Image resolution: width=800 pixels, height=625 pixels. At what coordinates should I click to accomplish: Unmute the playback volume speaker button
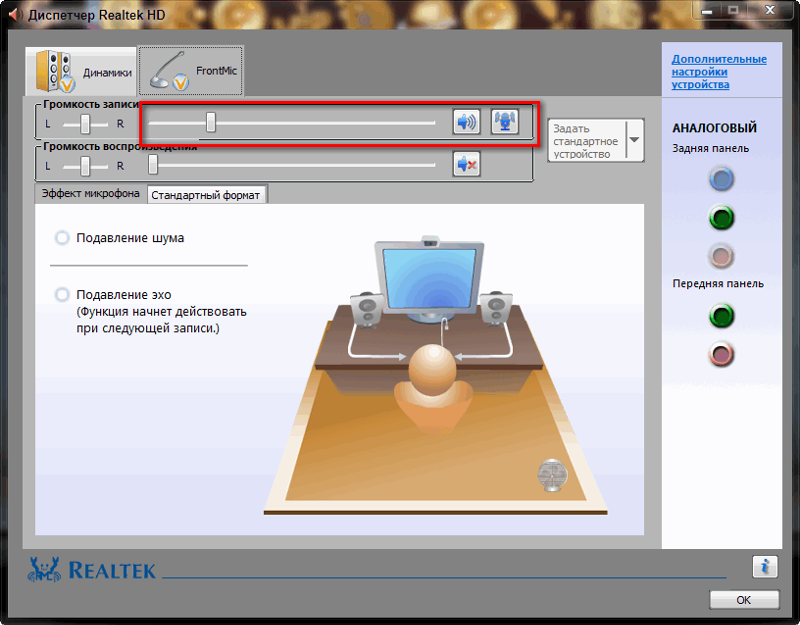coord(466,164)
